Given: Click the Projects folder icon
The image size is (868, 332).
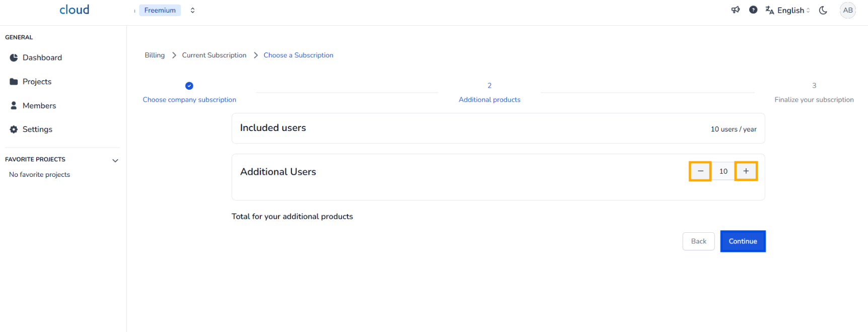Looking at the screenshot, I should coord(14,82).
